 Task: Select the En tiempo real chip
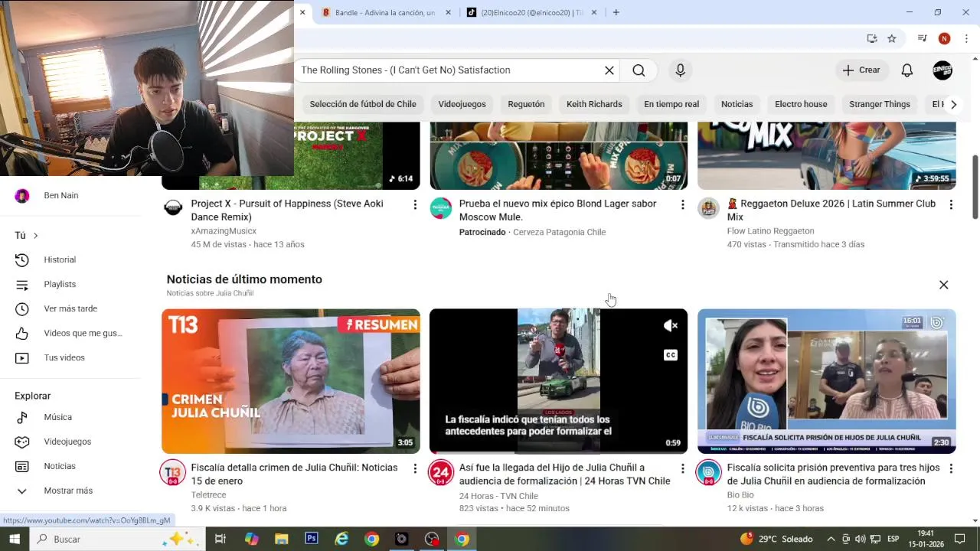(x=671, y=104)
